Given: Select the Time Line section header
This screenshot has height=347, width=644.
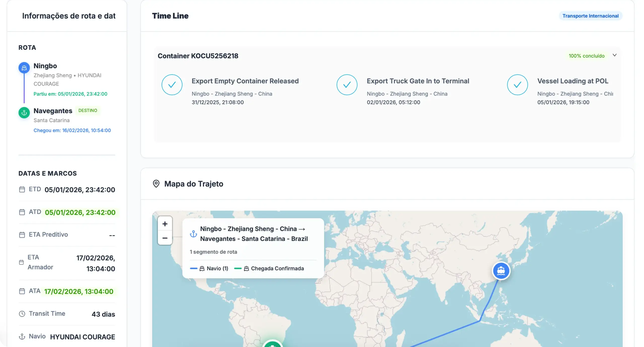Looking at the screenshot, I should click(170, 16).
